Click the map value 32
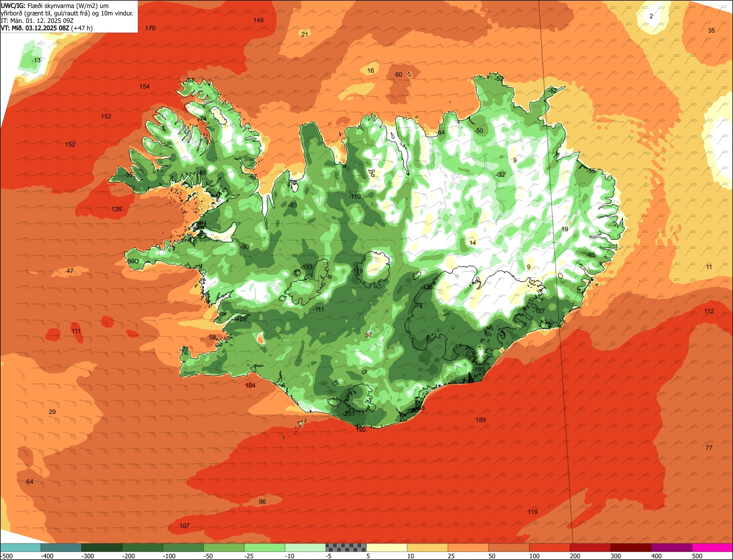 [501, 175]
